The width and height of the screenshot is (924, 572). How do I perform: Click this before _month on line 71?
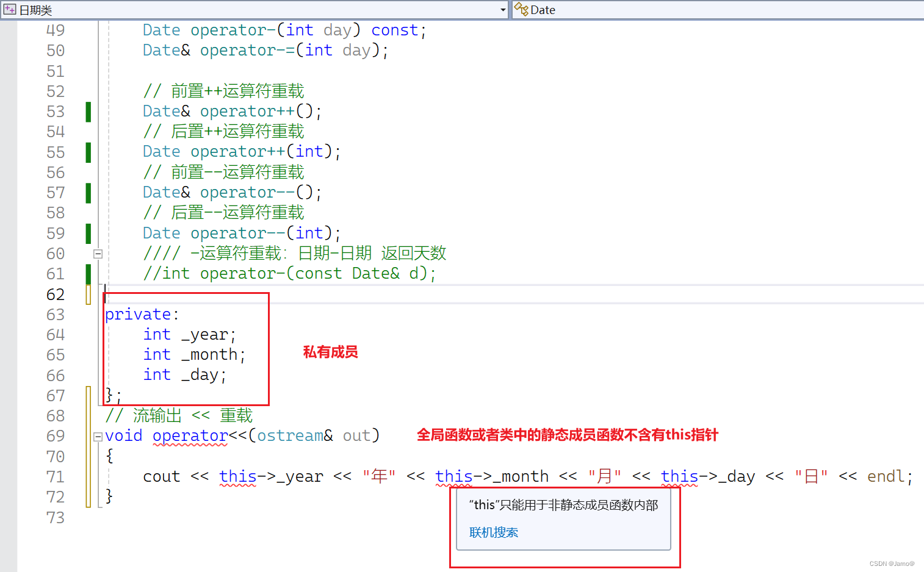pyautogui.click(x=454, y=476)
